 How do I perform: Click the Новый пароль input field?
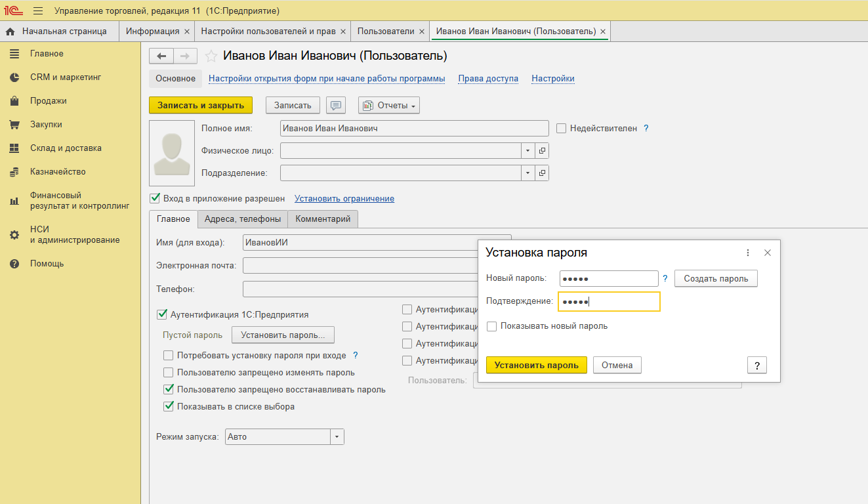click(608, 279)
